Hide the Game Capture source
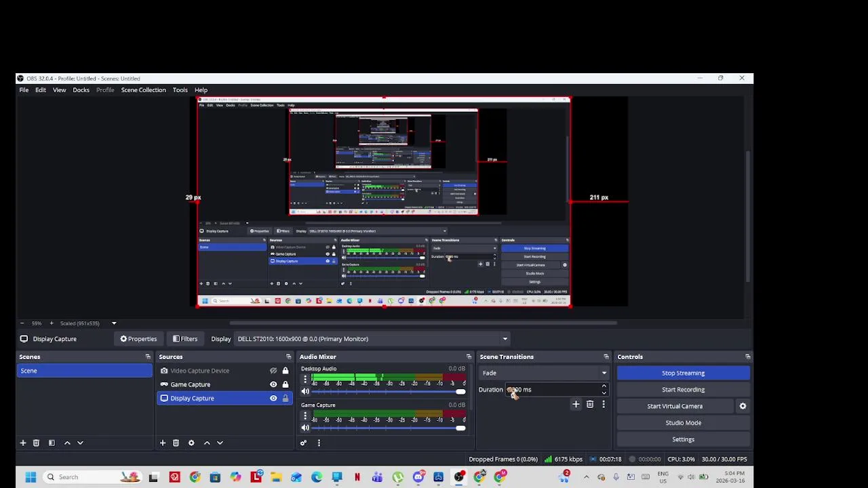868x488 pixels. pos(273,384)
